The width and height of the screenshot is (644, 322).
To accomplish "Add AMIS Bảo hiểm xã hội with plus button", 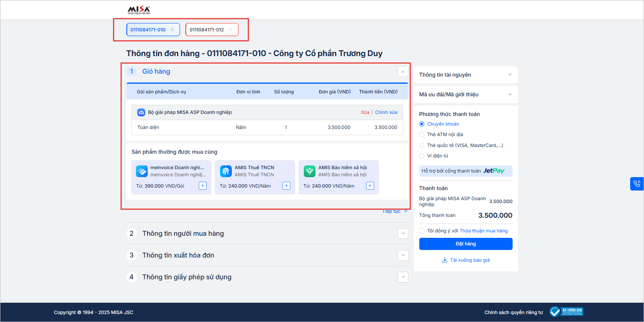I will pos(370,186).
